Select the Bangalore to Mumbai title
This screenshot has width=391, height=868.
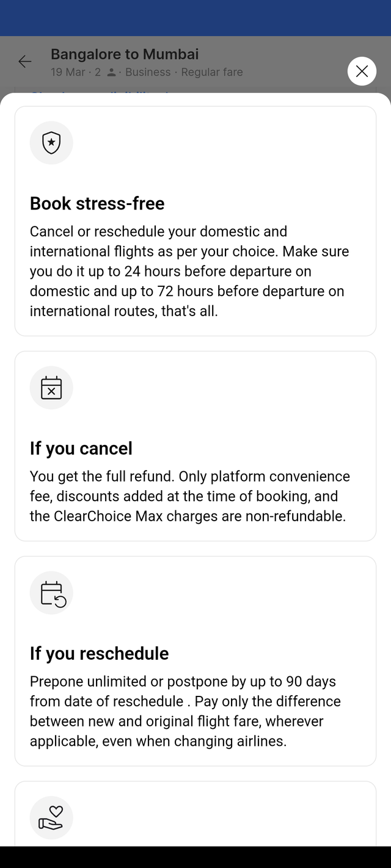125,54
